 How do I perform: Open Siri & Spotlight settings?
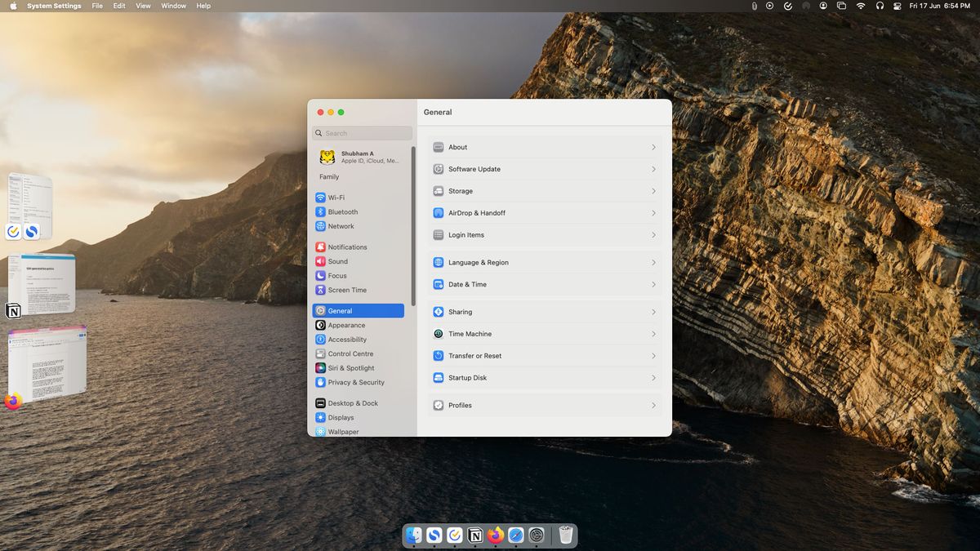351,367
